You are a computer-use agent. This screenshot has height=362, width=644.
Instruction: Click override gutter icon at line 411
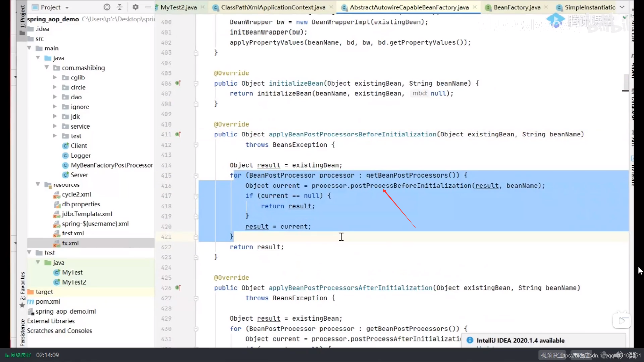tap(178, 134)
